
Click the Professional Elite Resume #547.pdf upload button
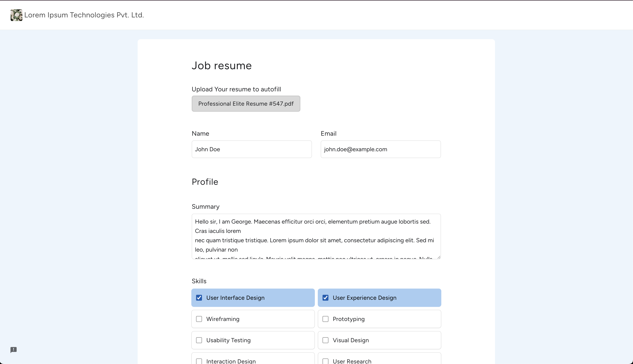point(246,103)
